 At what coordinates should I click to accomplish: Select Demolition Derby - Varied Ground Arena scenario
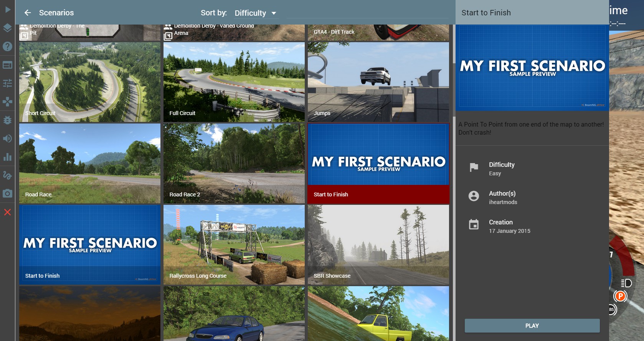[234, 33]
